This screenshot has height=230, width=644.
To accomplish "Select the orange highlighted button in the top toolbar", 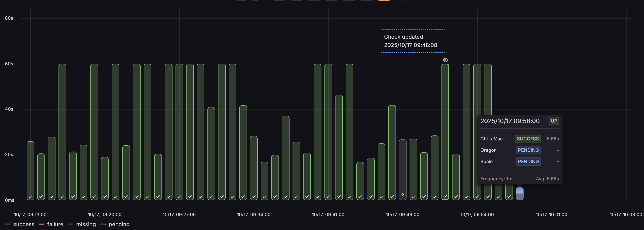I will coord(384,1).
